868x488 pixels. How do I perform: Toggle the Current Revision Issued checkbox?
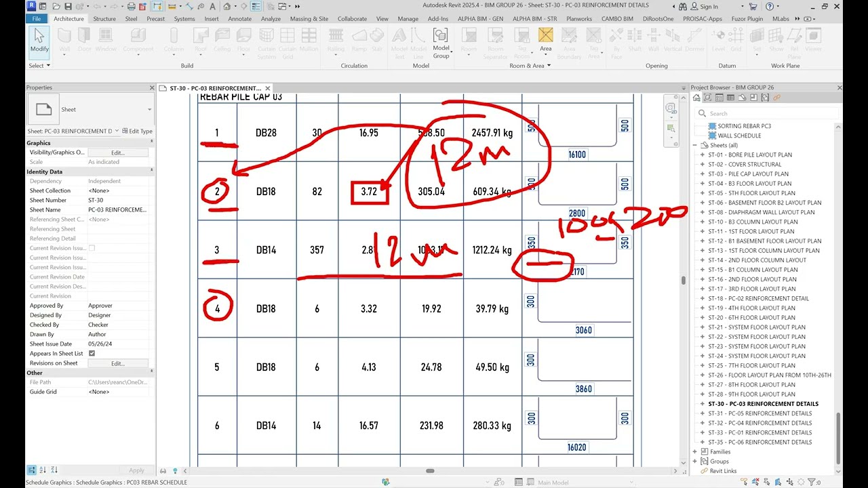point(92,248)
